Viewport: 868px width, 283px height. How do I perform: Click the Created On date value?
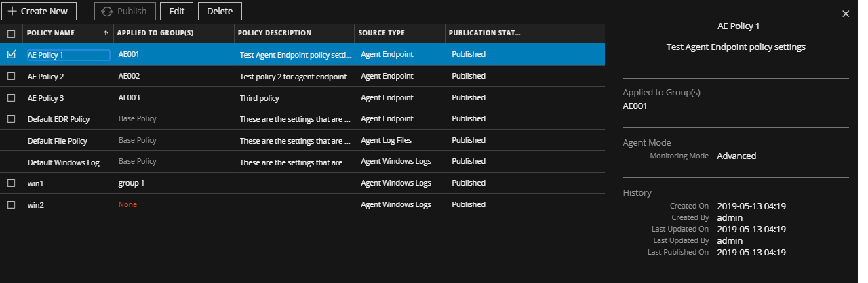[751, 206]
